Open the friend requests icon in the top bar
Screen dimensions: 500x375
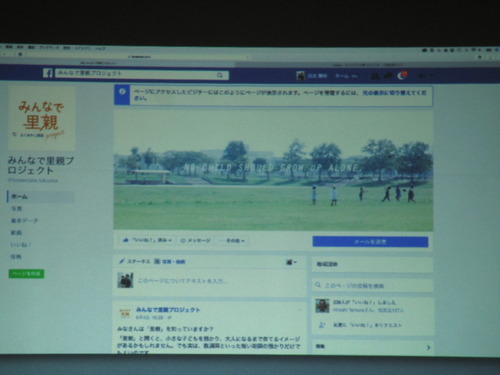coord(375,76)
